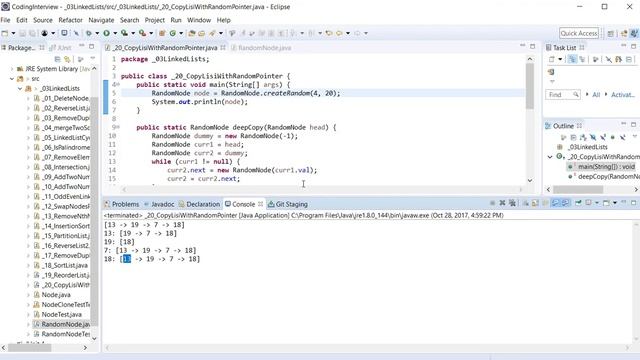The height and width of the screenshot is (360, 640).
Task: Click the Find field in Task List
Action: point(562,95)
